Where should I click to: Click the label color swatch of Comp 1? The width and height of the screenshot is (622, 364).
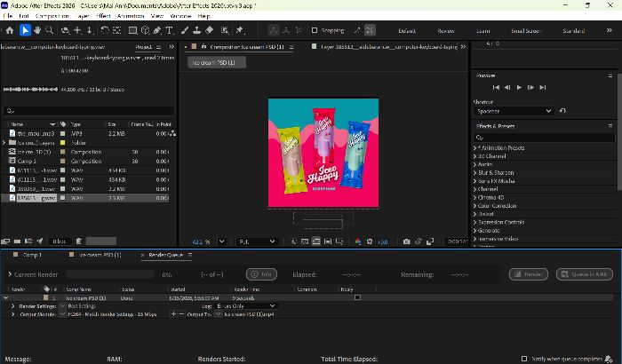click(63, 161)
